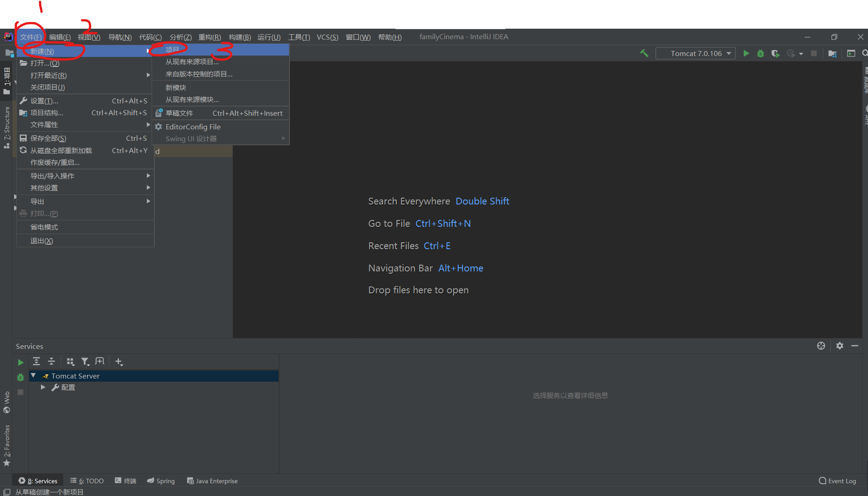This screenshot has height=496, width=868.
Task: Click the Stop square in the Services sidebar
Action: (x=20, y=392)
